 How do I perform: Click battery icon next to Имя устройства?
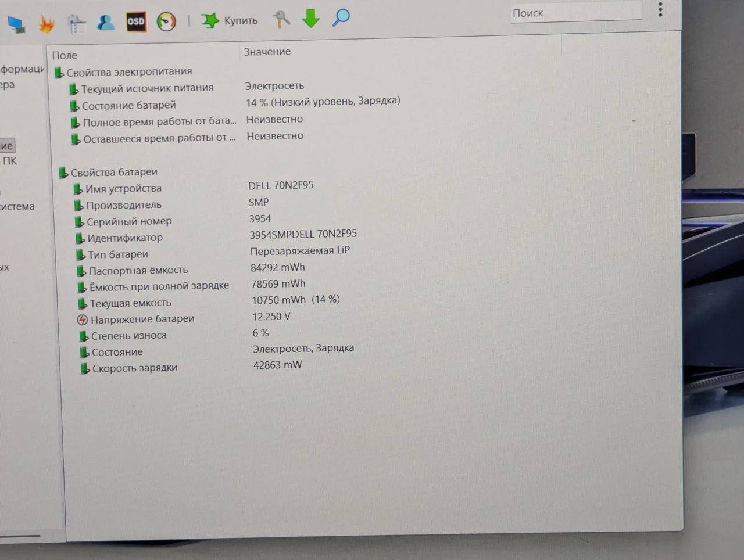coord(78,189)
